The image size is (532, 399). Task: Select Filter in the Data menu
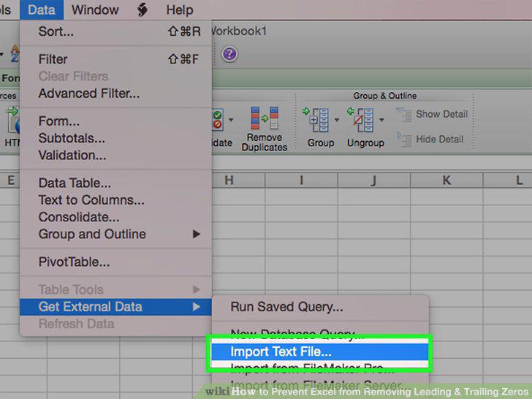click(x=116, y=59)
